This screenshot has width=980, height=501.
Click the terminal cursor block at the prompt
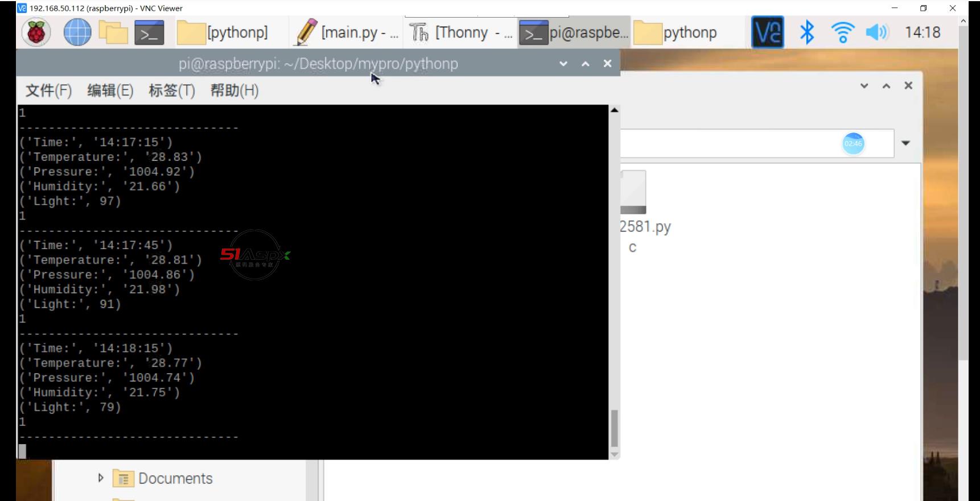tap(22, 451)
